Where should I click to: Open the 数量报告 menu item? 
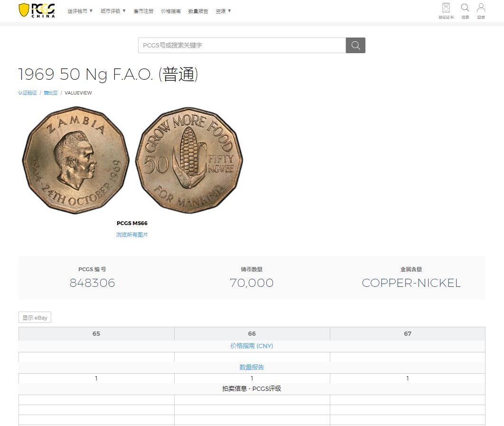[198, 11]
